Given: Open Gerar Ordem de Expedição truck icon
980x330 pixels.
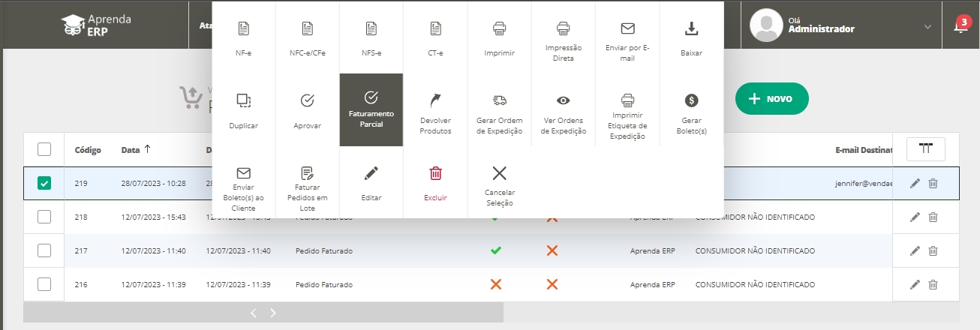Looking at the screenshot, I should click(x=499, y=100).
